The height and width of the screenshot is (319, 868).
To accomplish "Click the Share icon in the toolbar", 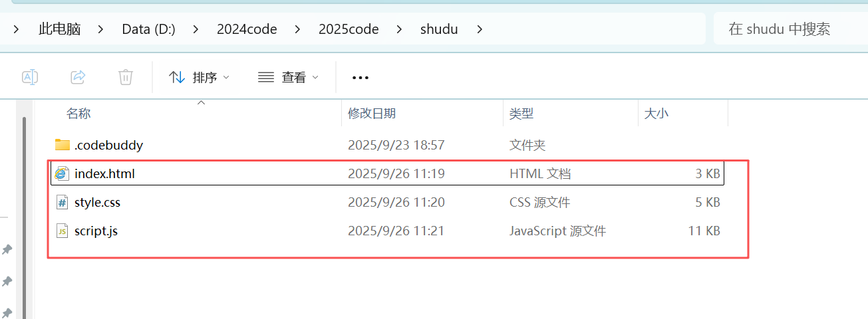I will point(78,77).
